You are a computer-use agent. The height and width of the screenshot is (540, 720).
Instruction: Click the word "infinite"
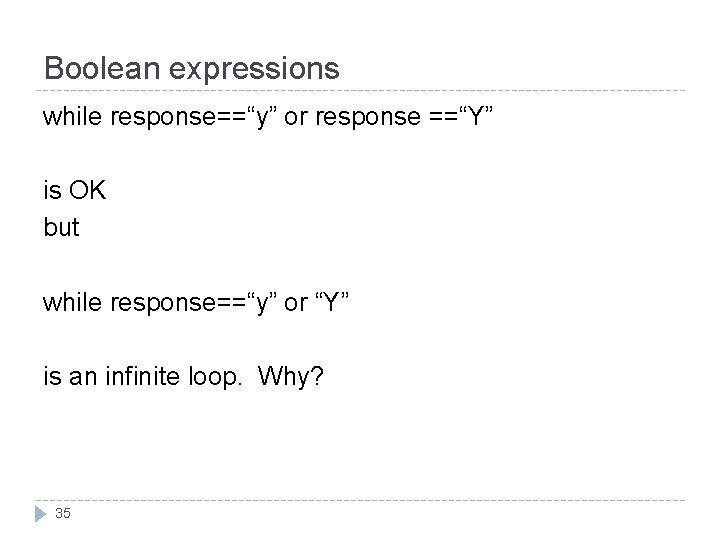142,376
